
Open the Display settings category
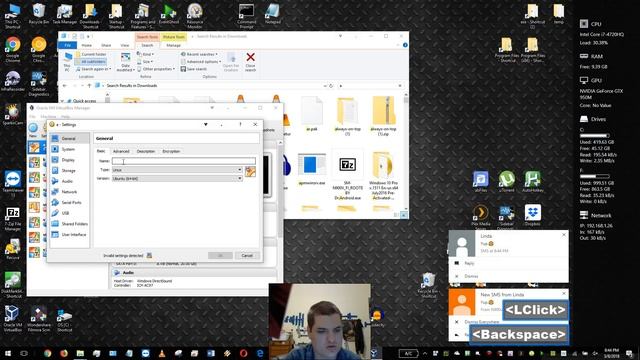coord(69,160)
